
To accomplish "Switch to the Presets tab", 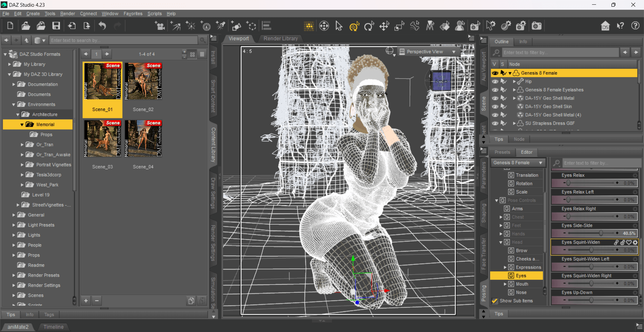I will [x=502, y=152].
